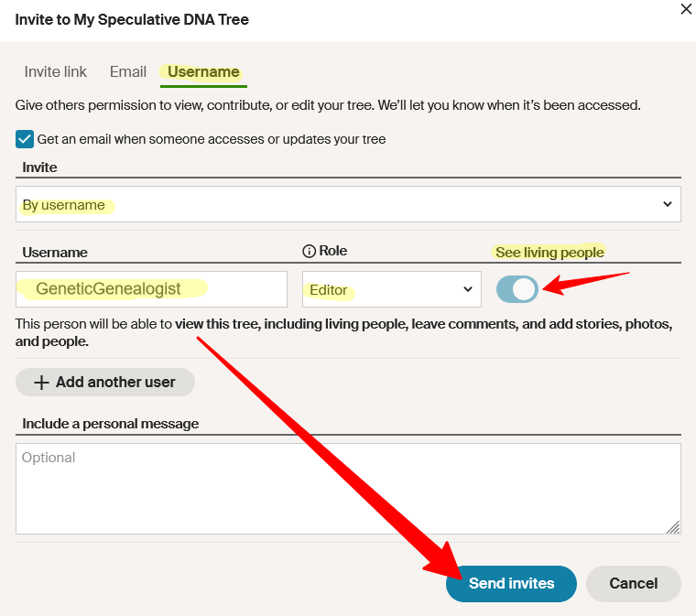The width and height of the screenshot is (696, 616).
Task: Click the 'See living people' column label
Action: pyautogui.click(x=549, y=253)
